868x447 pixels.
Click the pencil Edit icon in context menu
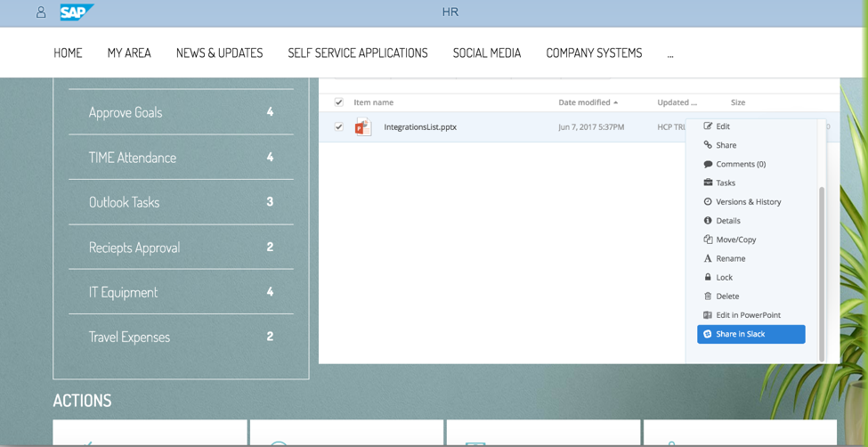(x=708, y=126)
